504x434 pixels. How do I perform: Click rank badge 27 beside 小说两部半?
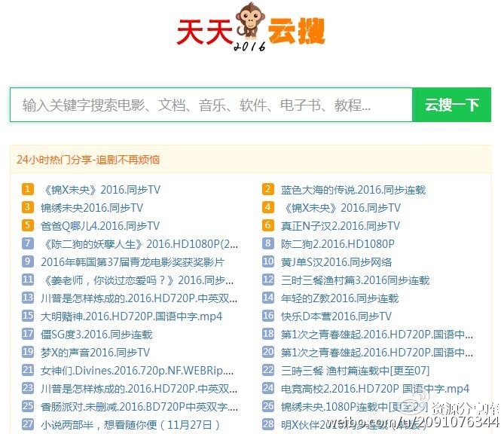28,424
